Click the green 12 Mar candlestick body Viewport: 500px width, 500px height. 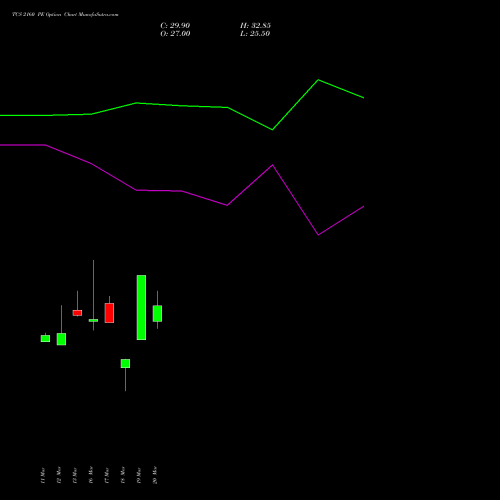click(x=61, y=339)
